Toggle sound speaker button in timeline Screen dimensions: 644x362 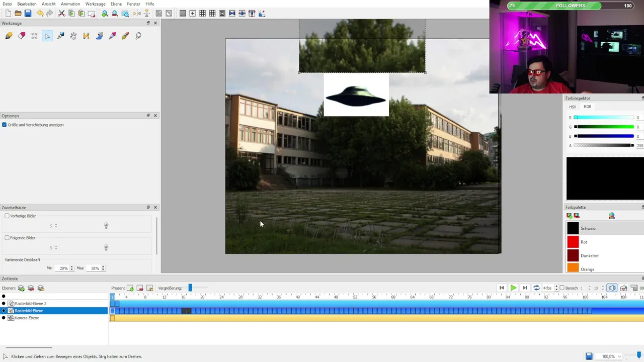coord(612,288)
